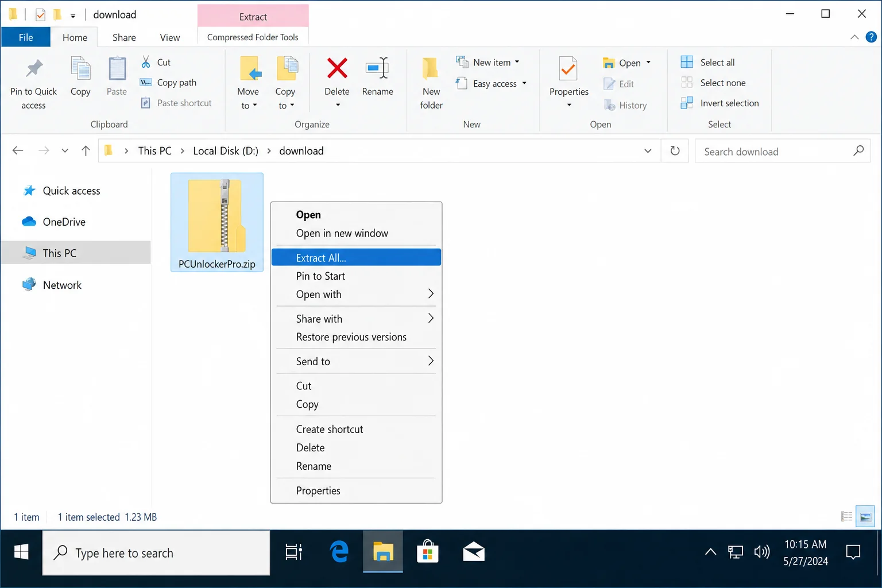Open the Mail app from taskbar
Image resolution: width=882 pixels, height=588 pixels.
pyautogui.click(x=474, y=552)
